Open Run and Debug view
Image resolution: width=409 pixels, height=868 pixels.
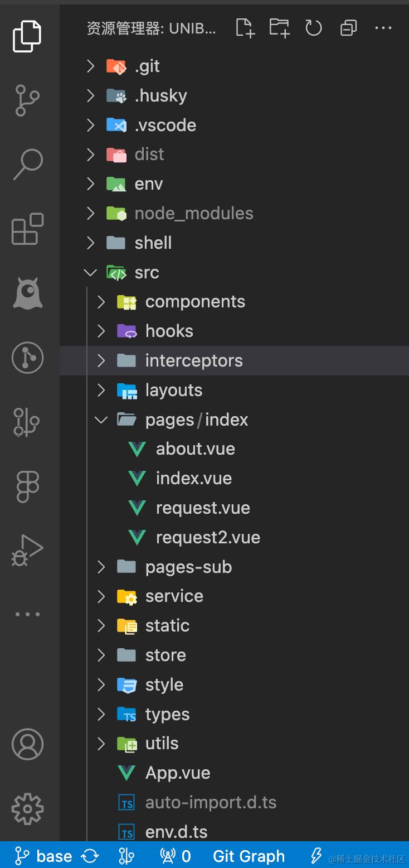click(27, 551)
